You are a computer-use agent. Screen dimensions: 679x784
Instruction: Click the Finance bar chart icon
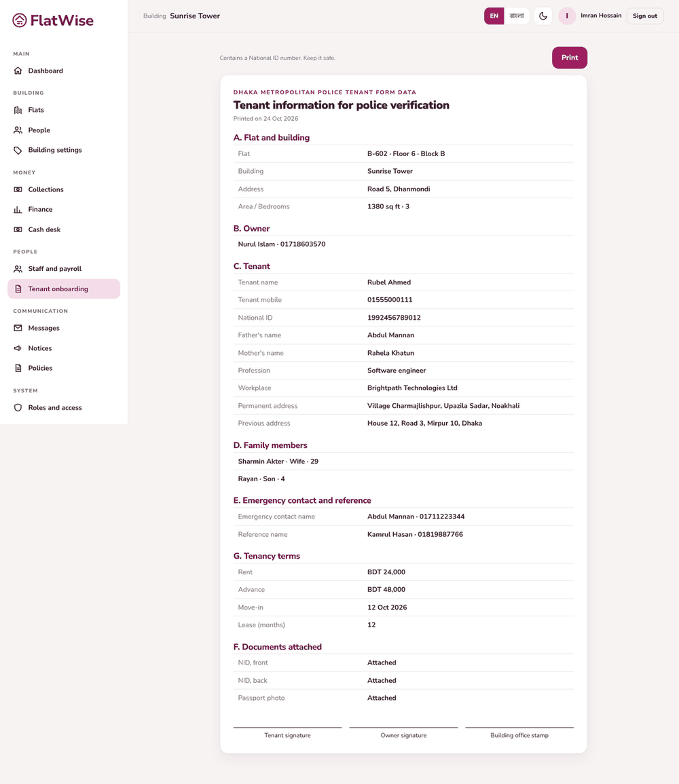(18, 210)
